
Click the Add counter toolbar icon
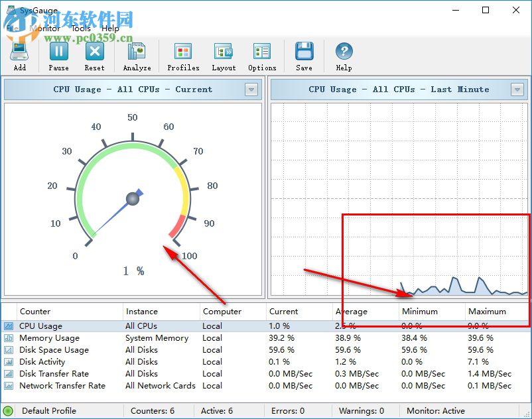click(19, 52)
